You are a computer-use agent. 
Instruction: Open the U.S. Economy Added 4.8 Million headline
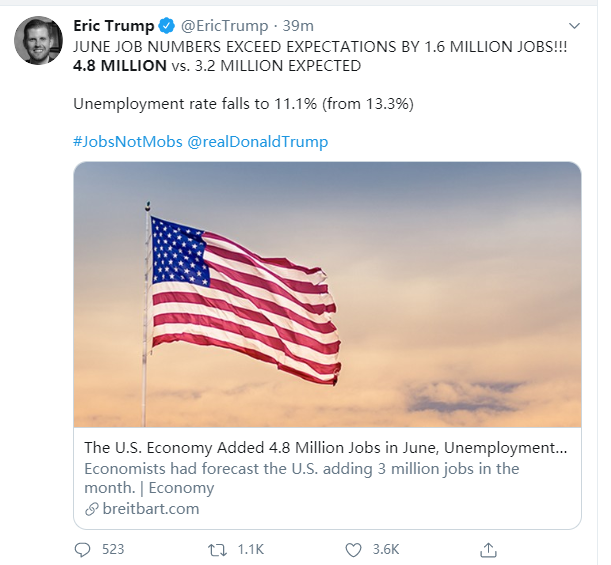tap(325, 448)
